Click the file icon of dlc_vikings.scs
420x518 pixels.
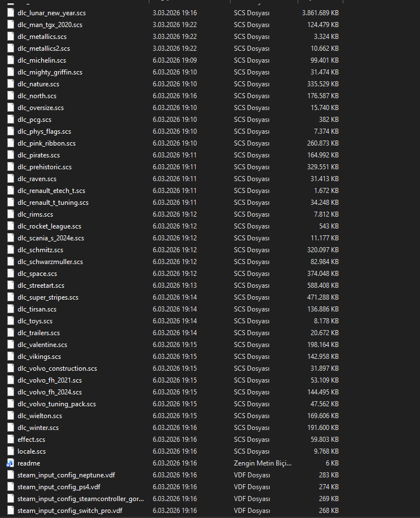(x=11, y=357)
